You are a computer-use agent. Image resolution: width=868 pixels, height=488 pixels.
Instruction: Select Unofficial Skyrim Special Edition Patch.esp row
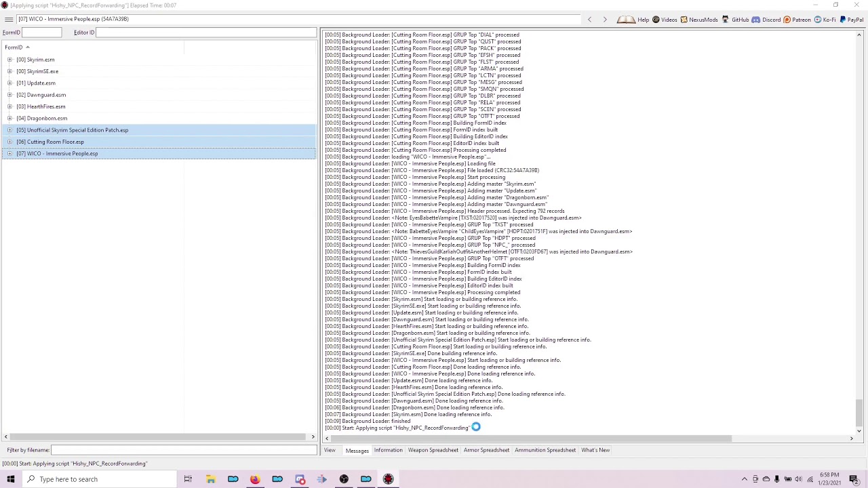159,130
